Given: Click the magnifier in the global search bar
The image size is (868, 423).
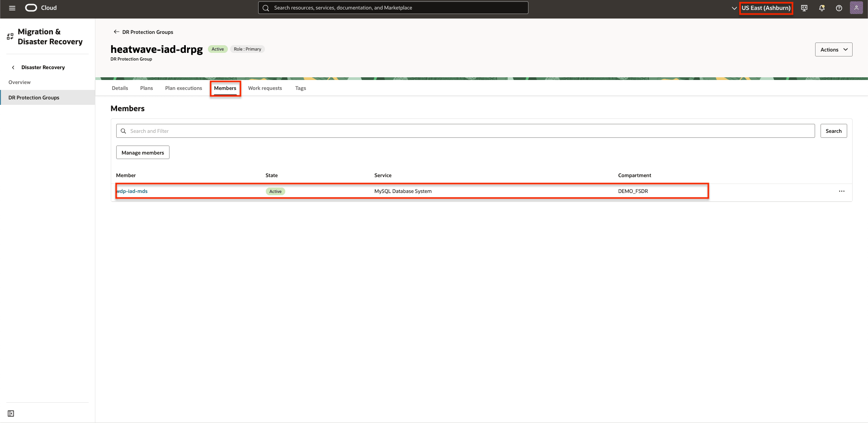Looking at the screenshot, I should click(266, 8).
